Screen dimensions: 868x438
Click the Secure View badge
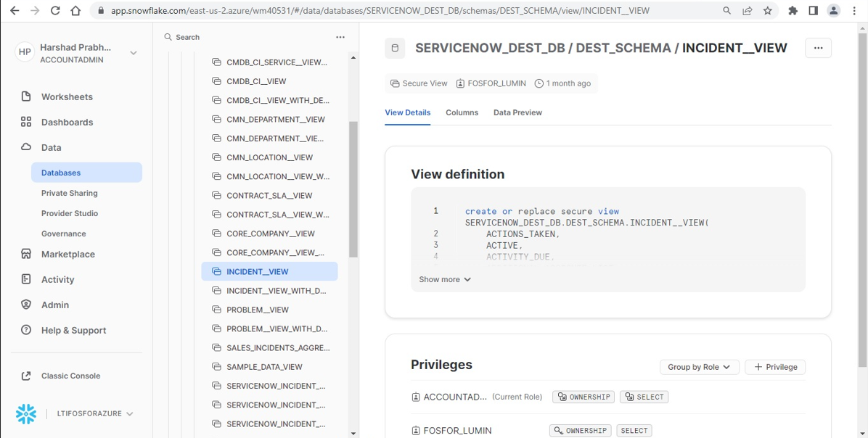pyautogui.click(x=419, y=83)
